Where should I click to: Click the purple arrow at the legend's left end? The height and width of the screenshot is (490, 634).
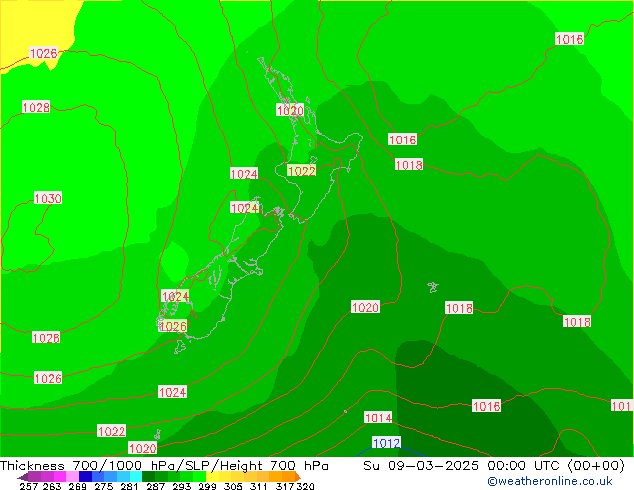[23, 477]
